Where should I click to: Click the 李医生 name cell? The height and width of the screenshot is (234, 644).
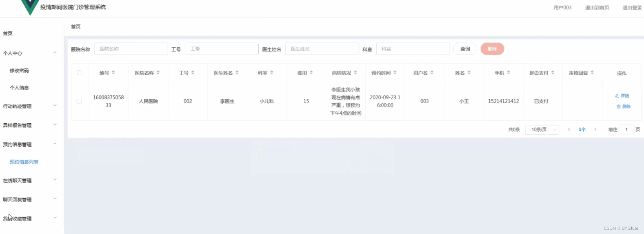click(x=227, y=101)
